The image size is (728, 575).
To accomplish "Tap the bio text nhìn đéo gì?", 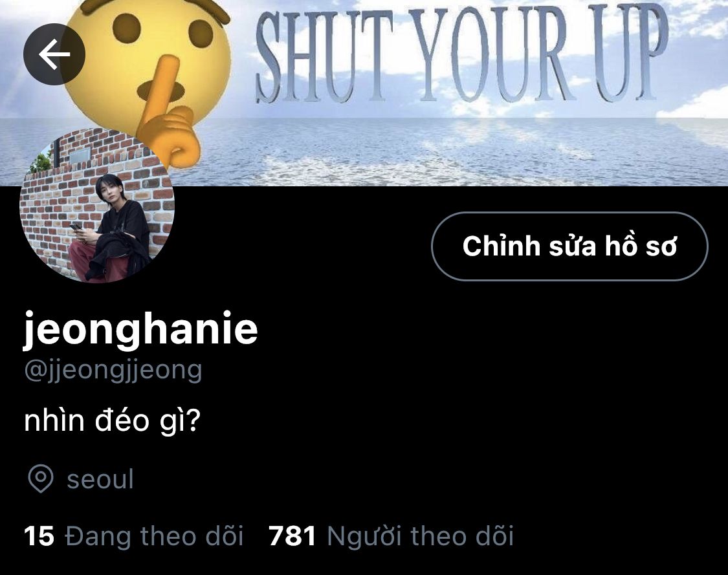I will tap(112, 421).
